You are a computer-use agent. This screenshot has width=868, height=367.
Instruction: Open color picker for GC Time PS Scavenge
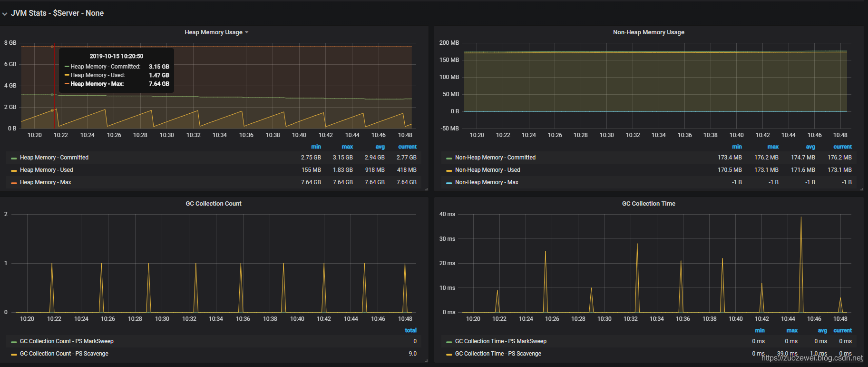[x=449, y=354]
